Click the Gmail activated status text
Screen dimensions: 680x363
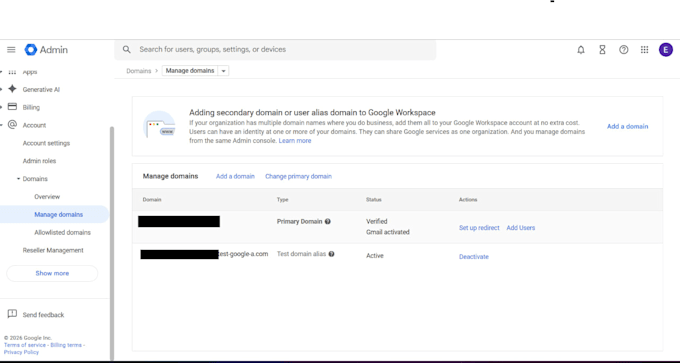(x=388, y=232)
